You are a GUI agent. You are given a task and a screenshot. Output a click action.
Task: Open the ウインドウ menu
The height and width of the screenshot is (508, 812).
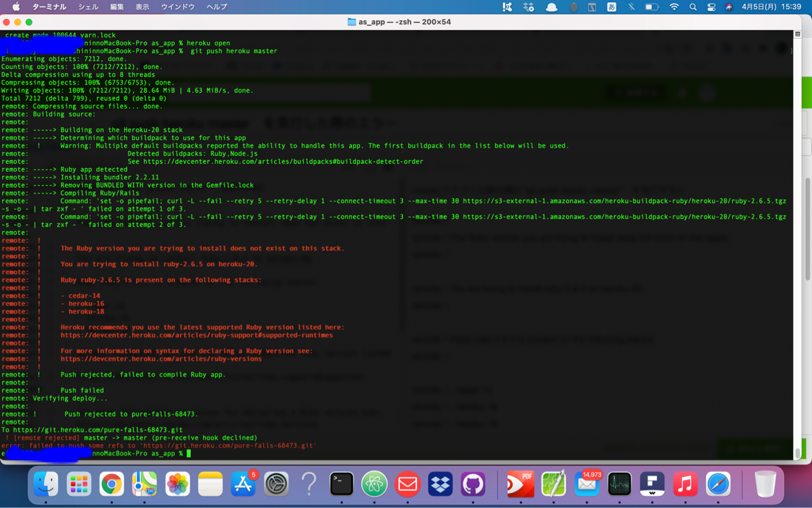click(177, 7)
